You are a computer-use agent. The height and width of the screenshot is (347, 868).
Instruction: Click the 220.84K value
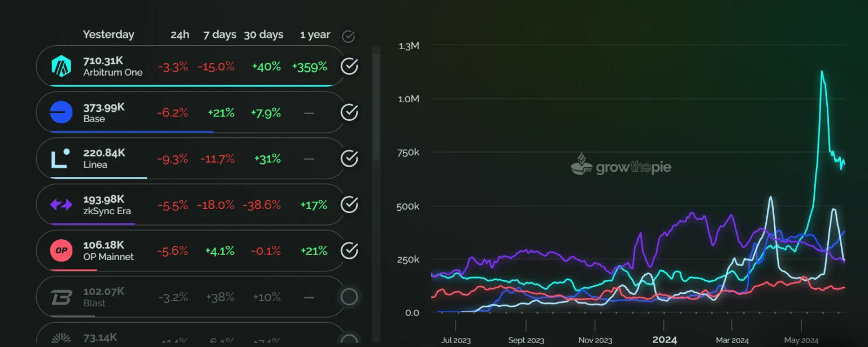click(105, 153)
